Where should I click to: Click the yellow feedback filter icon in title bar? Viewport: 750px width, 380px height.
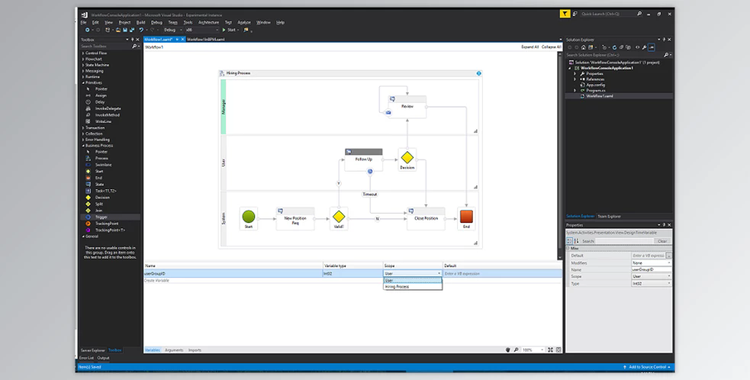coord(564,14)
